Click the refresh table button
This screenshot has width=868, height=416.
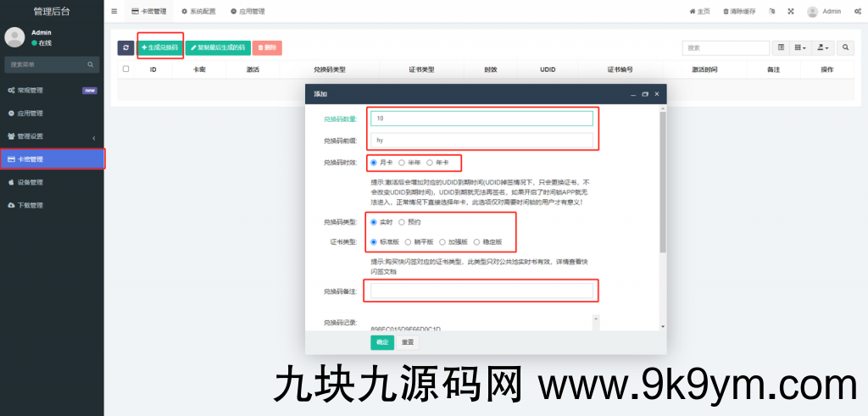pyautogui.click(x=125, y=48)
